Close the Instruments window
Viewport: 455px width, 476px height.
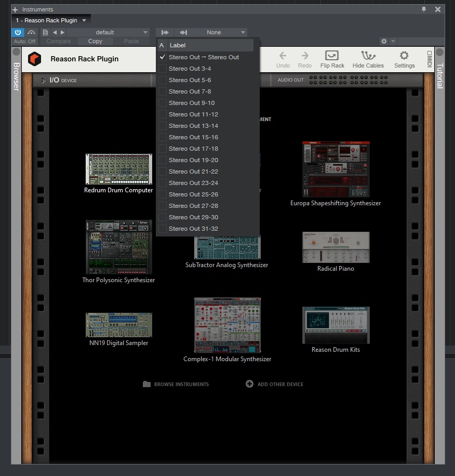[438, 9]
